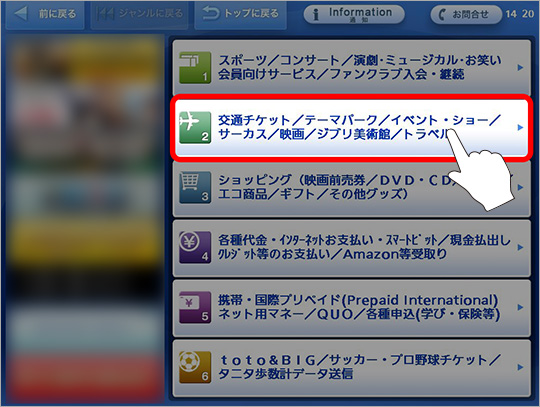
Task: Tap the green ticket icon numbered 1
Action: 195,67
